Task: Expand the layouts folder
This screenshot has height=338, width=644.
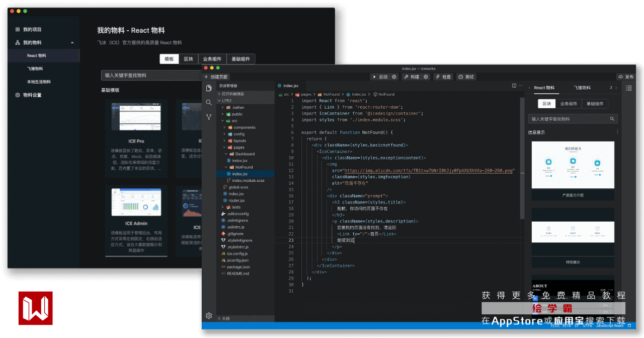Action: point(246,141)
